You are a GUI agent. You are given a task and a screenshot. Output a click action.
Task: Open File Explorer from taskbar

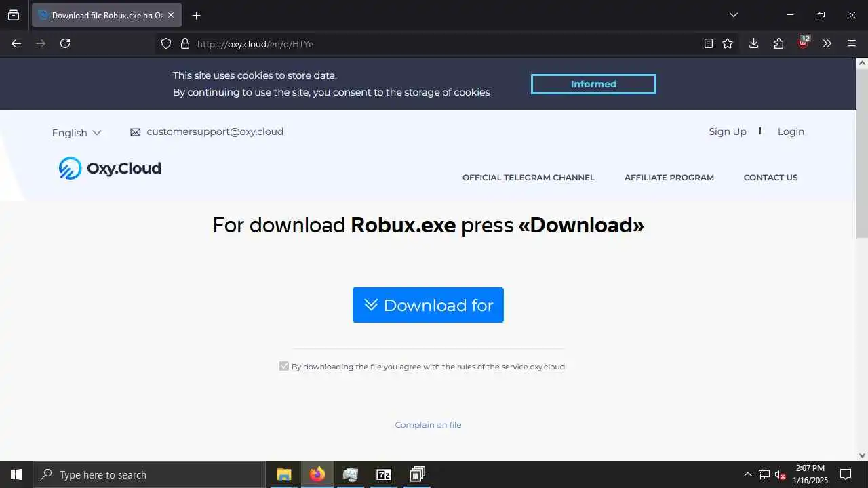pyautogui.click(x=283, y=474)
